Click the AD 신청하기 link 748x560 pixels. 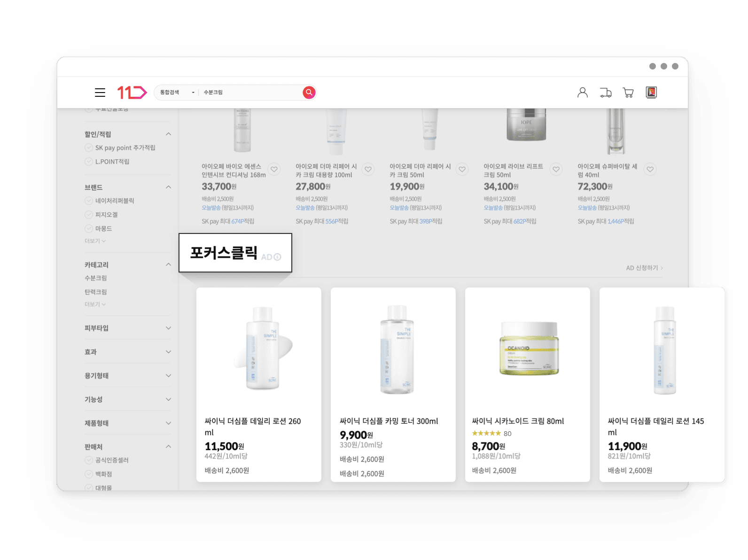[x=644, y=268]
